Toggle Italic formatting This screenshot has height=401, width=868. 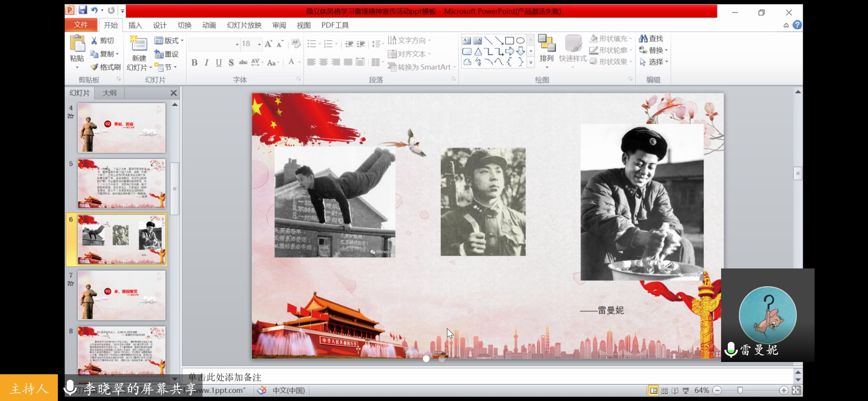tap(207, 62)
